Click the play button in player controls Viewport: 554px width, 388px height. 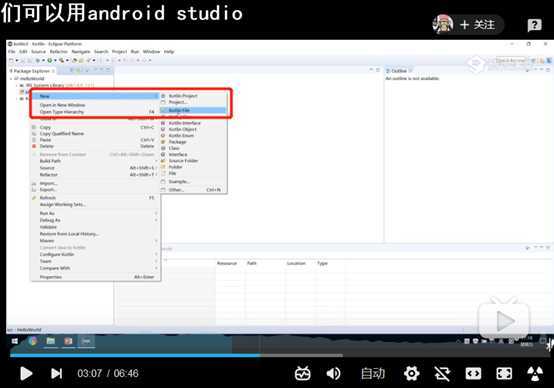click(x=26, y=373)
